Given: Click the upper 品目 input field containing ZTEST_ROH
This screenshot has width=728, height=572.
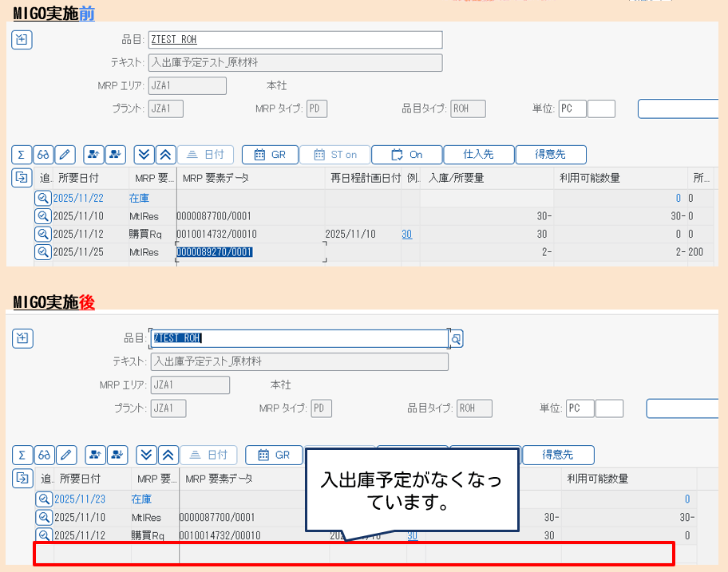Looking at the screenshot, I should click(295, 40).
